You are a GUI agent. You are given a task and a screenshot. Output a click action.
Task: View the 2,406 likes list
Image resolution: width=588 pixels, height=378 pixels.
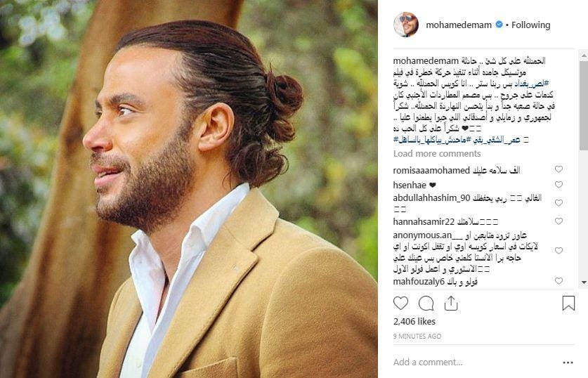(414, 321)
